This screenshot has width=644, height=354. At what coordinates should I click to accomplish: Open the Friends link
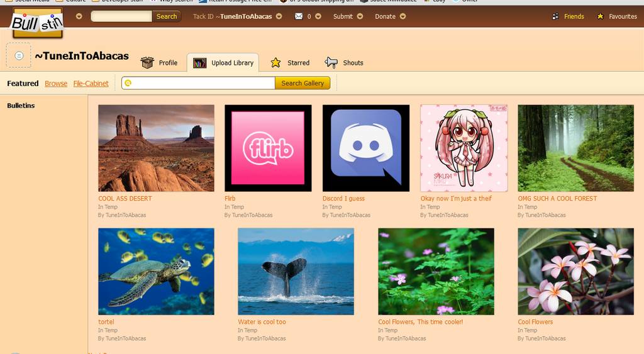pos(574,16)
